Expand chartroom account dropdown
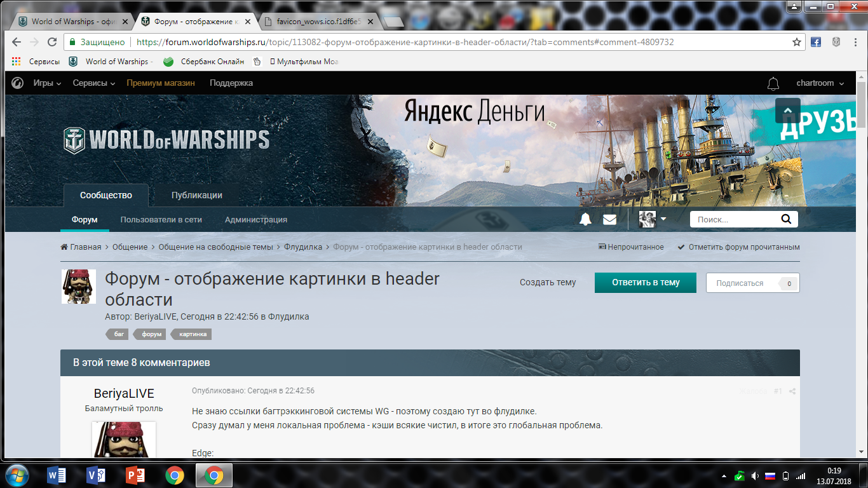This screenshot has height=488, width=868. (x=820, y=83)
